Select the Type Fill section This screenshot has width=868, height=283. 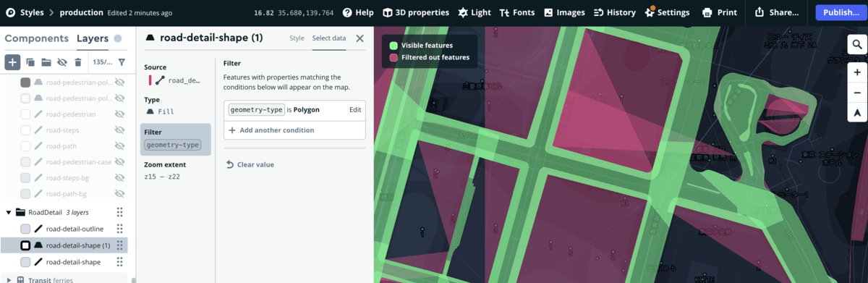pyautogui.click(x=176, y=106)
